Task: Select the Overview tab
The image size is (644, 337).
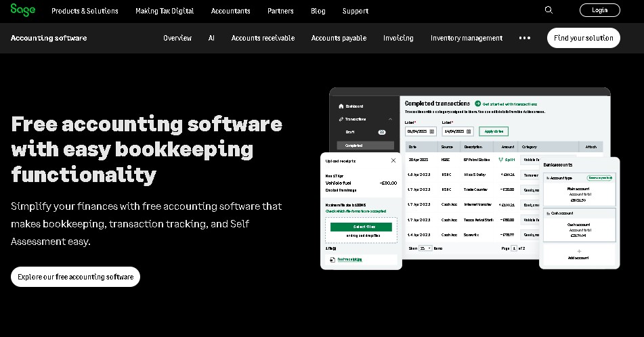Action: pyautogui.click(x=177, y=38)
